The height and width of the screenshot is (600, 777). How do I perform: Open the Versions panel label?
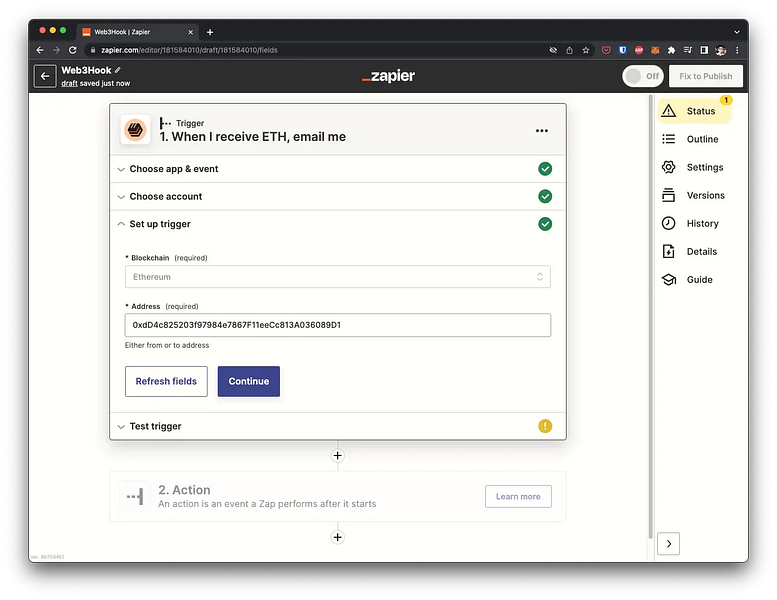pyautogui.click(x=706, y=195)
